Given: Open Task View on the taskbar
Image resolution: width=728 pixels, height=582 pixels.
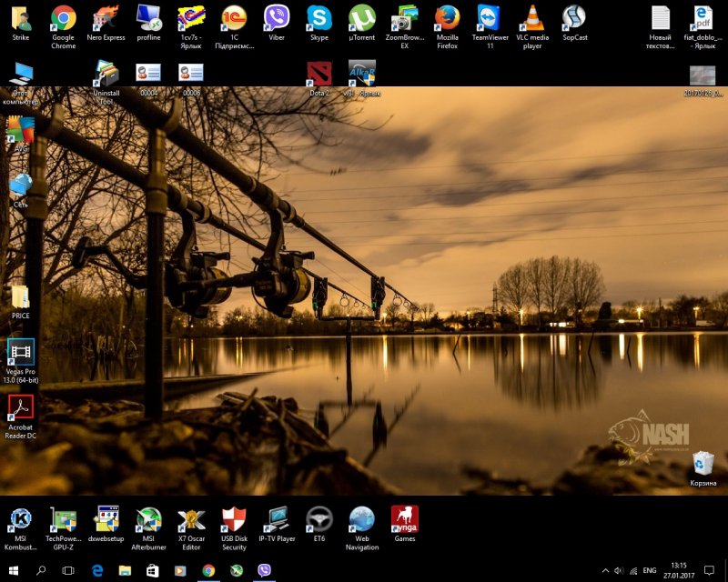Looking at the screenshot, I should tap(68, 570).
